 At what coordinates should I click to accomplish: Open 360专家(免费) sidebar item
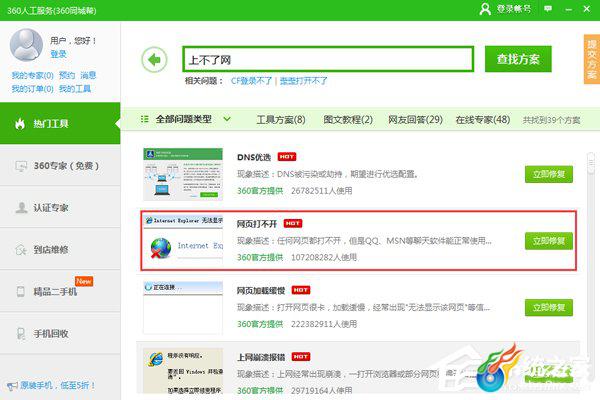click(x=60, y=166)
